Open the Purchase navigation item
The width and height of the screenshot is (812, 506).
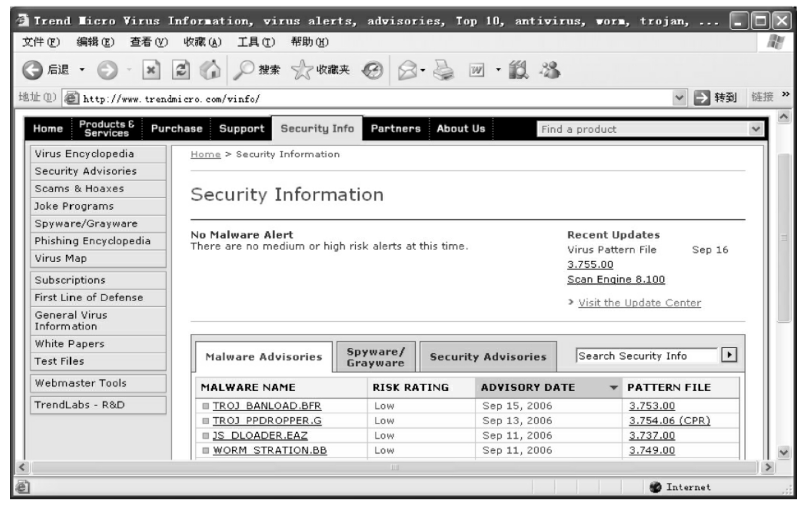177,129
